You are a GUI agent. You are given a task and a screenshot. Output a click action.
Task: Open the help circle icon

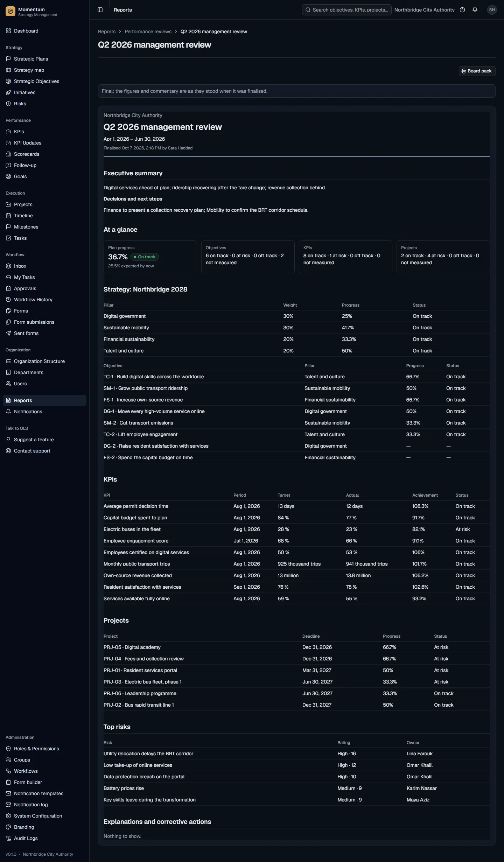[462, 10]
